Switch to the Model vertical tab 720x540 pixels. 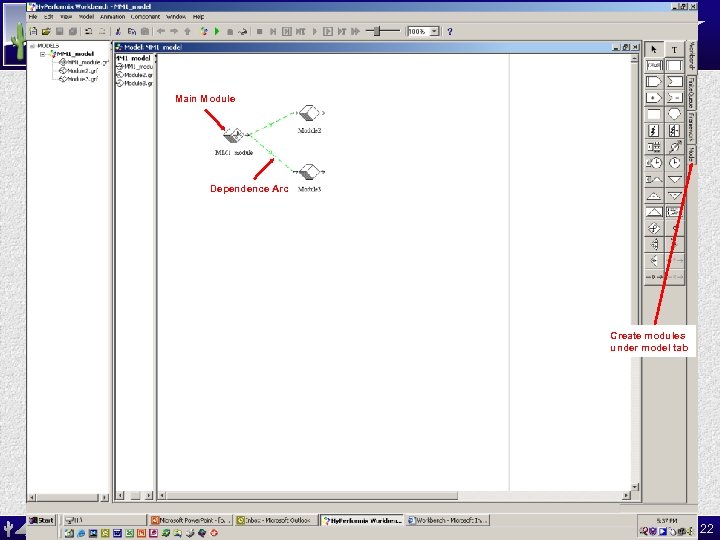coord(692,155)
